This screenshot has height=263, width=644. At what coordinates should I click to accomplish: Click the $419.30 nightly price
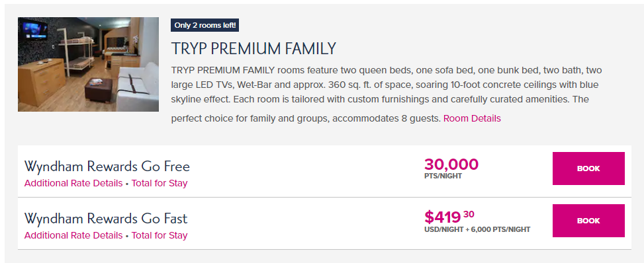coord(449,216)
